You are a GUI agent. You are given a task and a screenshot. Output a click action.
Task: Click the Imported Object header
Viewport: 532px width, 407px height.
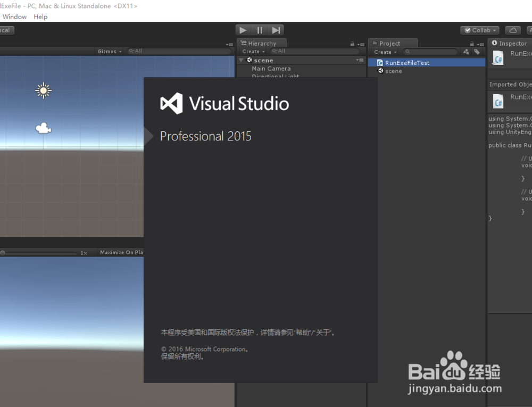(x=510, y=85)
